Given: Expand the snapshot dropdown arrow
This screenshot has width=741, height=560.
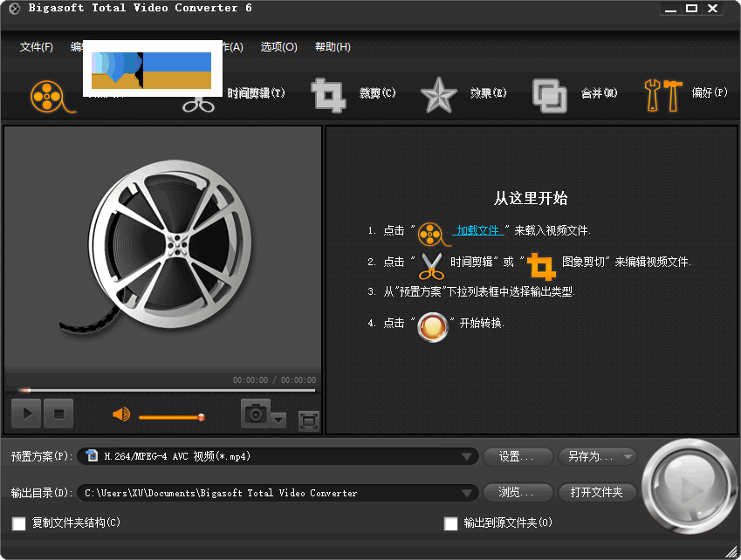Looking at the screenshot, I should point(278,420).
